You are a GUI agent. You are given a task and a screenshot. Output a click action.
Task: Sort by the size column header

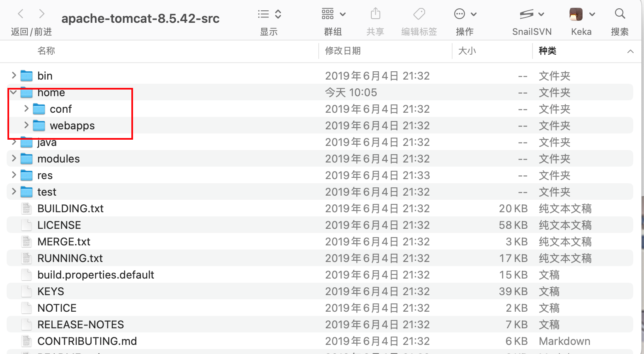(467, 51)
